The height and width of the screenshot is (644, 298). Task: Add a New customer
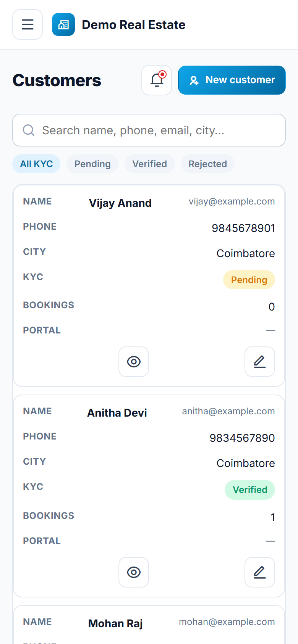[232, 80]
